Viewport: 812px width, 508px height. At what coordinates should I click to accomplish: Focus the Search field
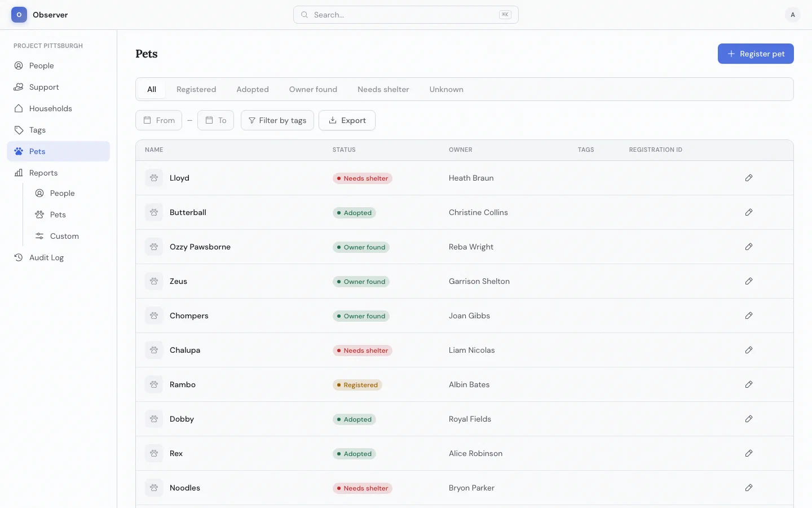coord(406,15)
